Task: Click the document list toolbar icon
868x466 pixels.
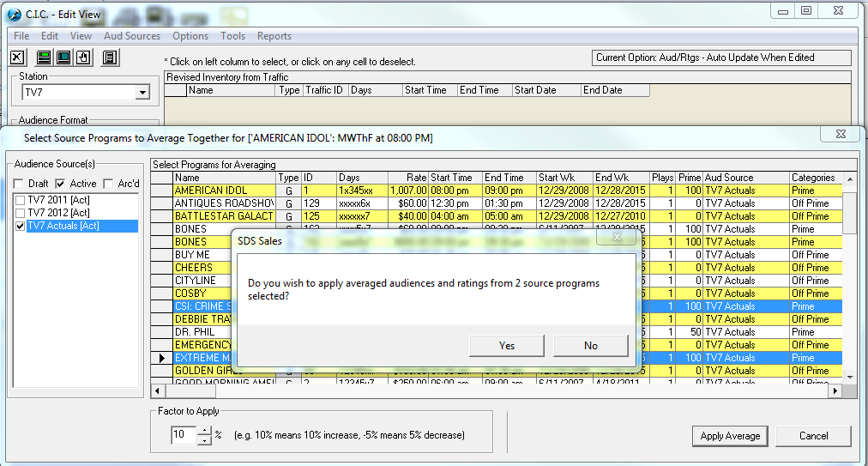Action: (x=110, y=57)
